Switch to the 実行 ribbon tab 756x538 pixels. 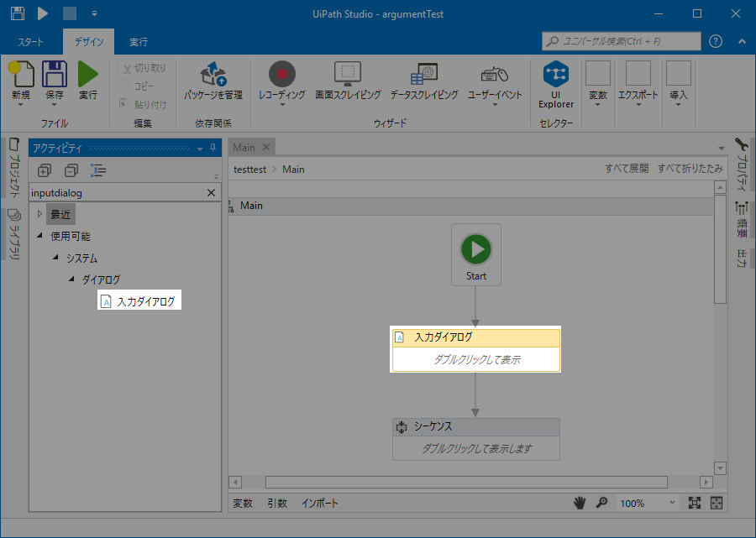[x=139, y=42]
